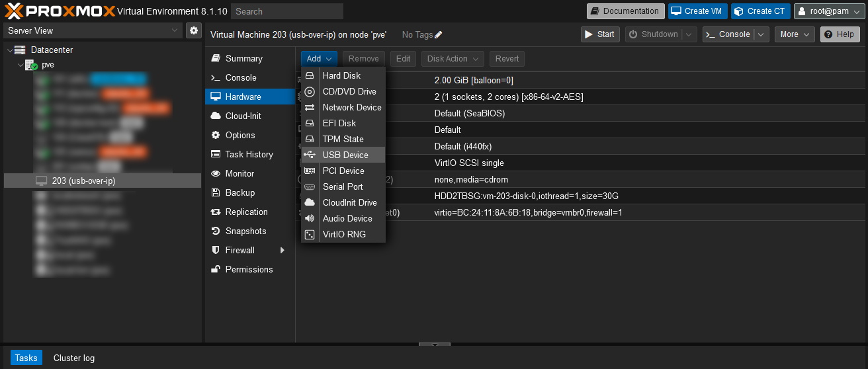Switch to the Cluster log tab
The height and width of the screenshot is (369, 868).
pos(74,358)
